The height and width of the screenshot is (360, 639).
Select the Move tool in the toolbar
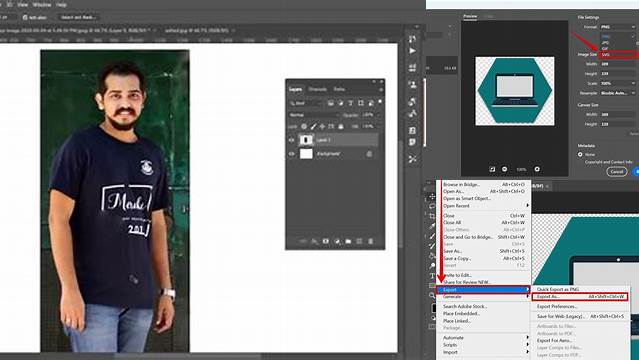[x=432, y=197]
